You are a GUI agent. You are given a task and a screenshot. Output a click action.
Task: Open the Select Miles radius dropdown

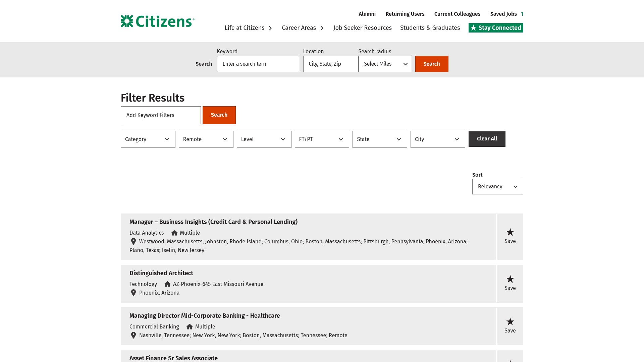[385, 64]
